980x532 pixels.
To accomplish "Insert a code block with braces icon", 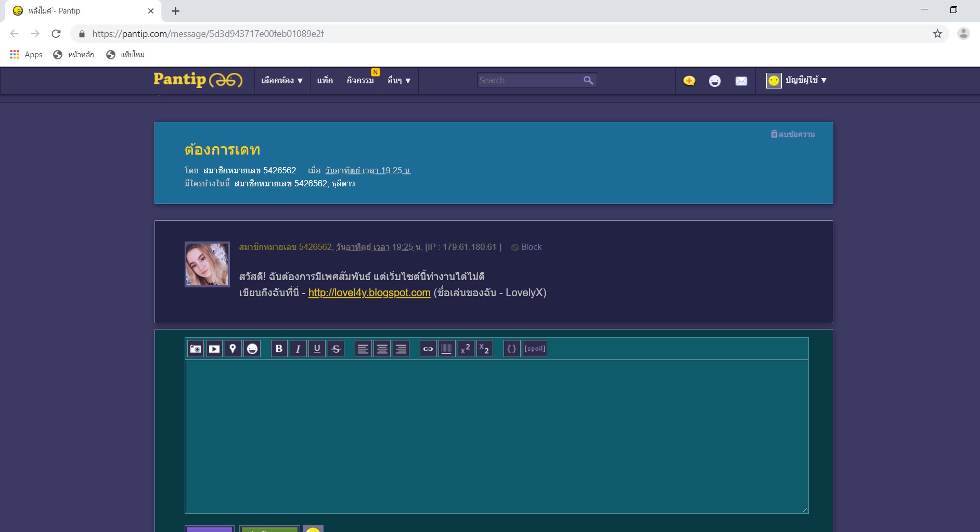I will click(512, 349).
